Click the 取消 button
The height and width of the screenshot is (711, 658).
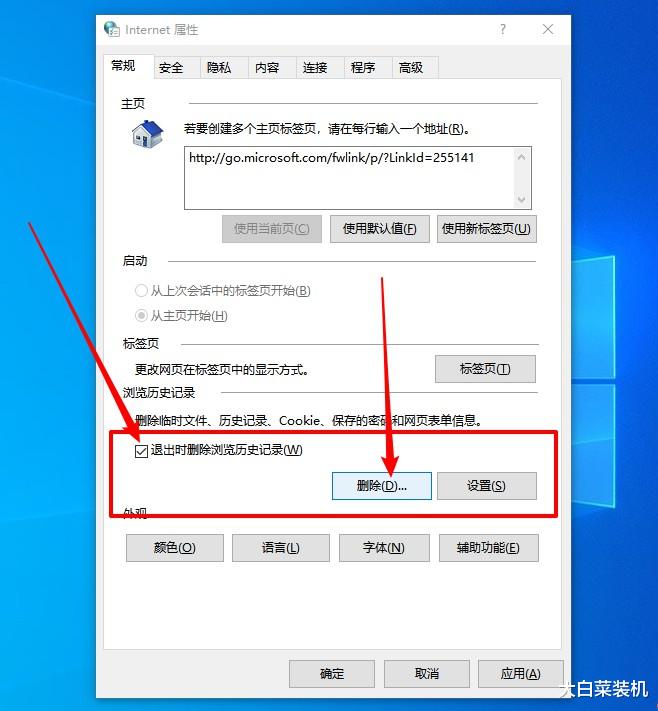coord(427,674)
